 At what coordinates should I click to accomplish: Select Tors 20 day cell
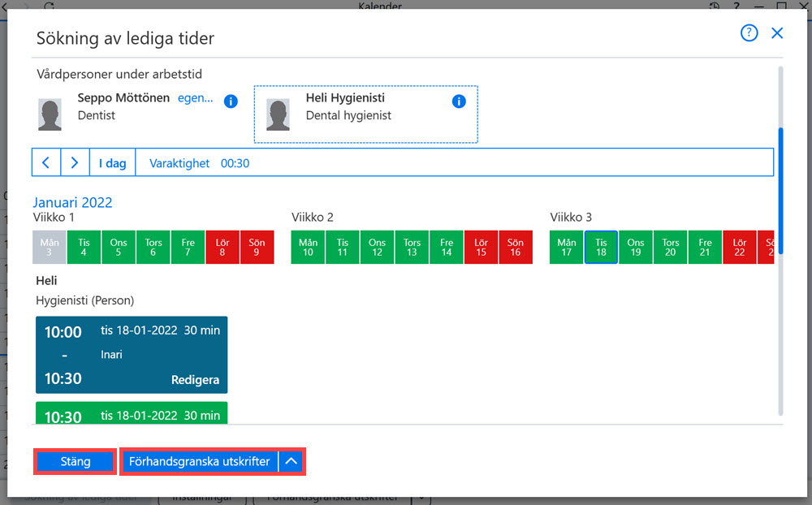[x=671, y=247]
